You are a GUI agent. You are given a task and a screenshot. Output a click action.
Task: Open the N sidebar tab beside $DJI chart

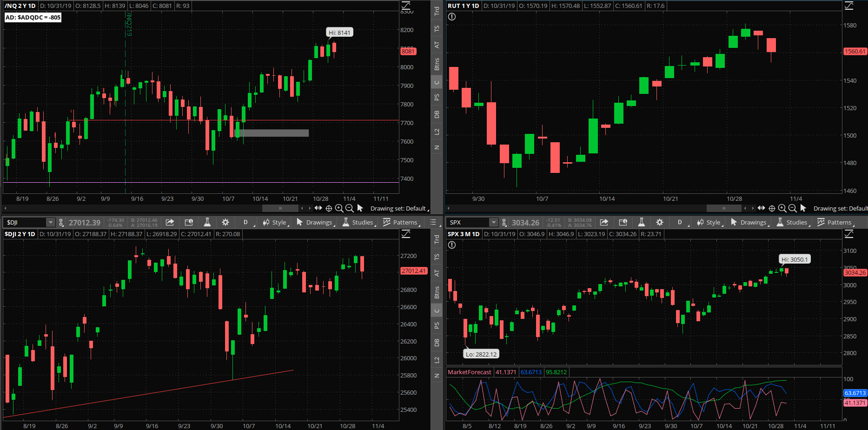[437, 376]
